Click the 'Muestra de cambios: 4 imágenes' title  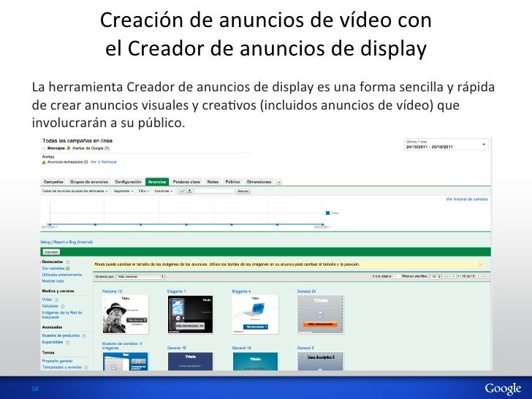122,346
